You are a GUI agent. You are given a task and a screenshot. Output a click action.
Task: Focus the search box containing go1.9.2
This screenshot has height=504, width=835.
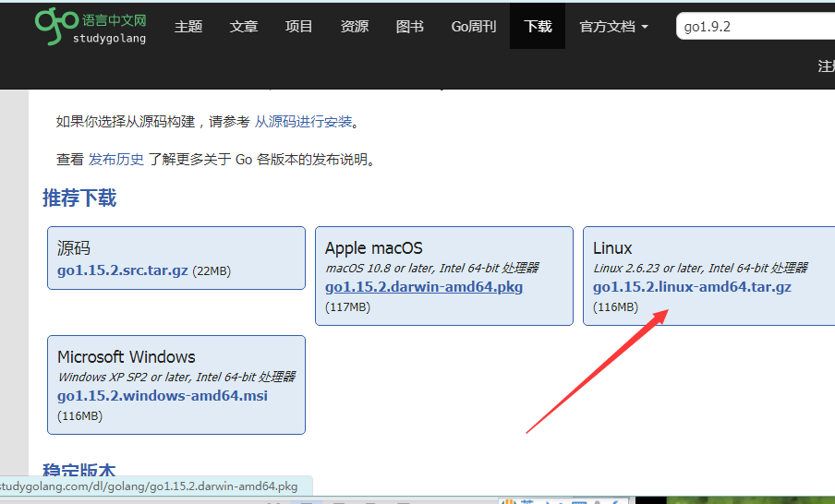click(x=756, y=27)
